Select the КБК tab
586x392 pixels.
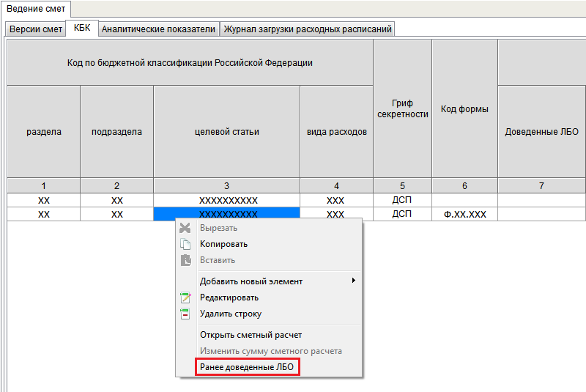pyautogui.click(x=81, y=29)
